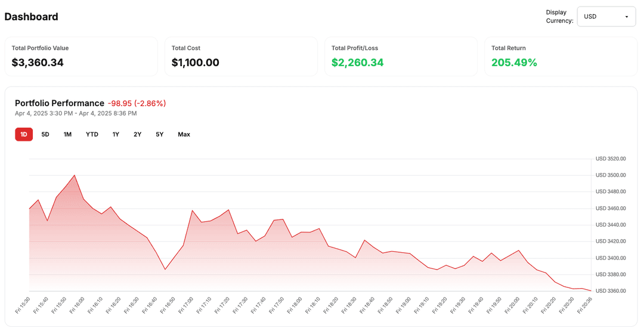Click the Fri 18:30 axis label
644x331 pixels.
349,305
